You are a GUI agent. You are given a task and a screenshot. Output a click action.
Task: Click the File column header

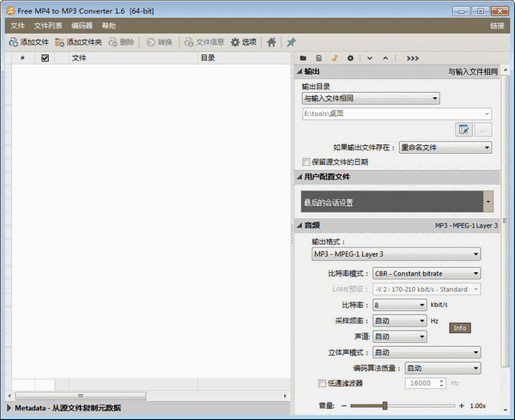[133, 58]
